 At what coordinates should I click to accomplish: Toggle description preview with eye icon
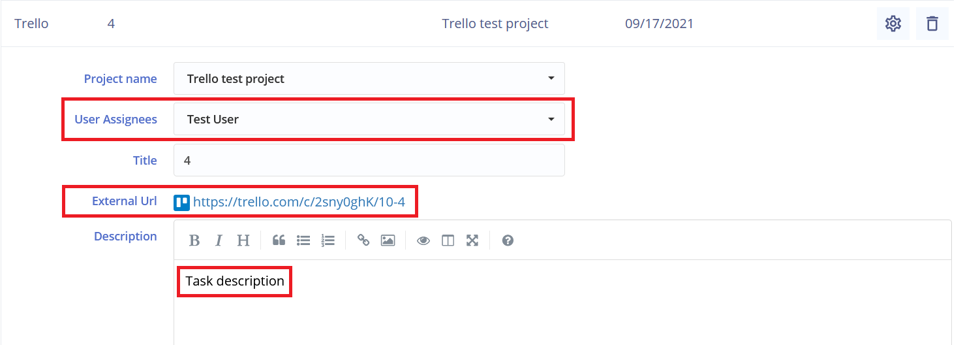tap(423, 240)
